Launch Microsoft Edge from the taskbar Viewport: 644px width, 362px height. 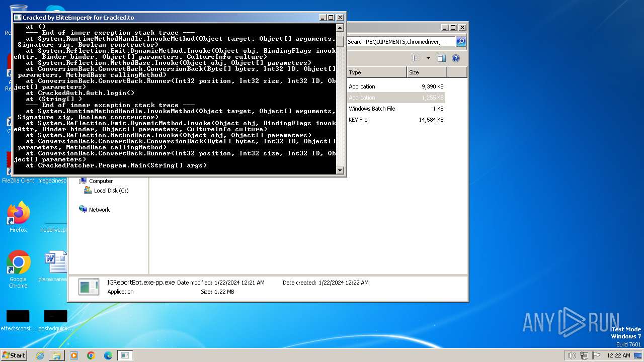coord(108,355)
